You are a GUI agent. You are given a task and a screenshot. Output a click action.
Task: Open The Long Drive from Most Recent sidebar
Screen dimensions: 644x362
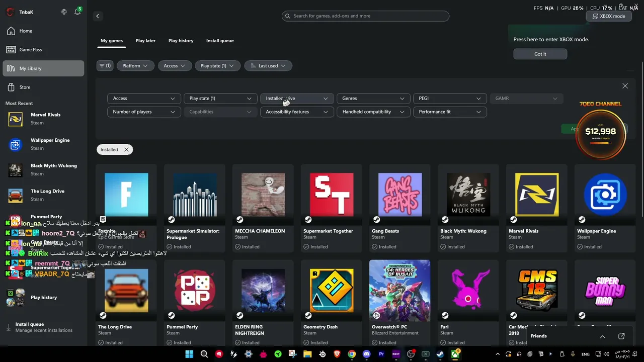43,195
